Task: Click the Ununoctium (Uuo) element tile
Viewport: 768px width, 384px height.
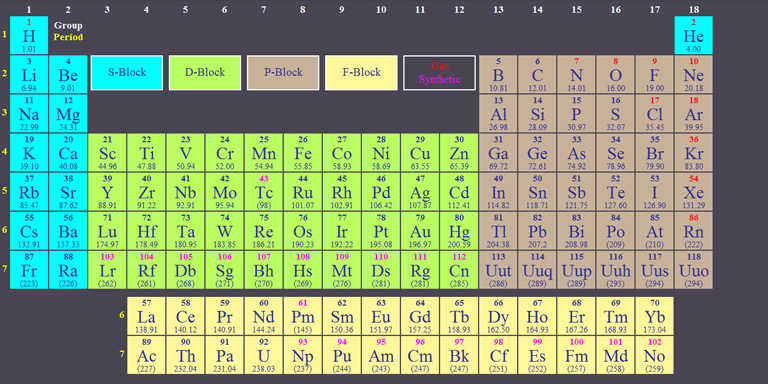Action: 694,270
